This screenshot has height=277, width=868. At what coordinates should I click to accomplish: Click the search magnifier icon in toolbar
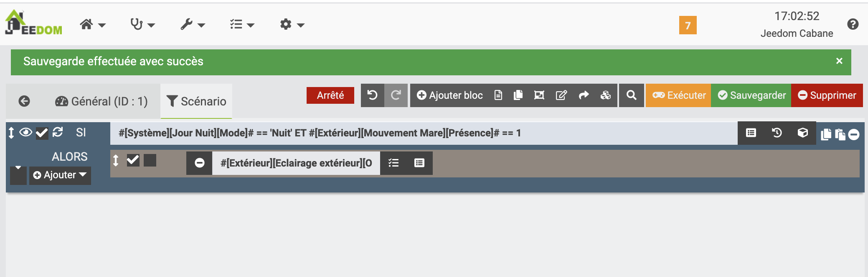632,95
